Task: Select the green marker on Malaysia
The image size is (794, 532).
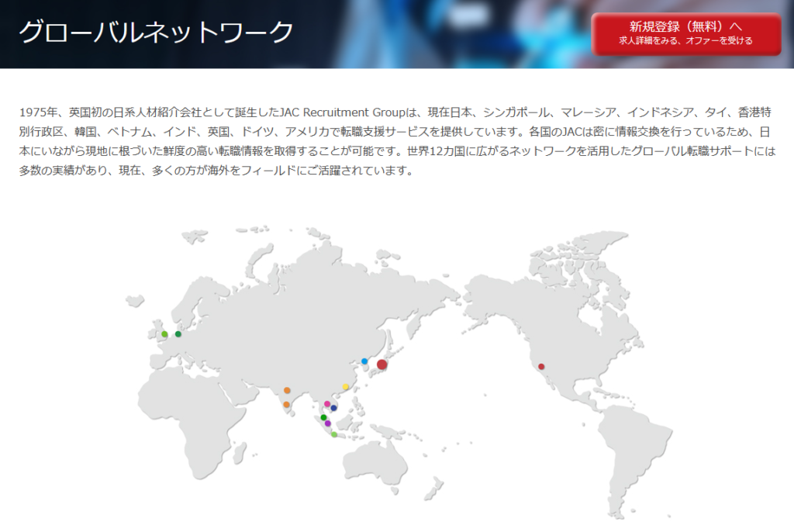Action: pos(323,417)
